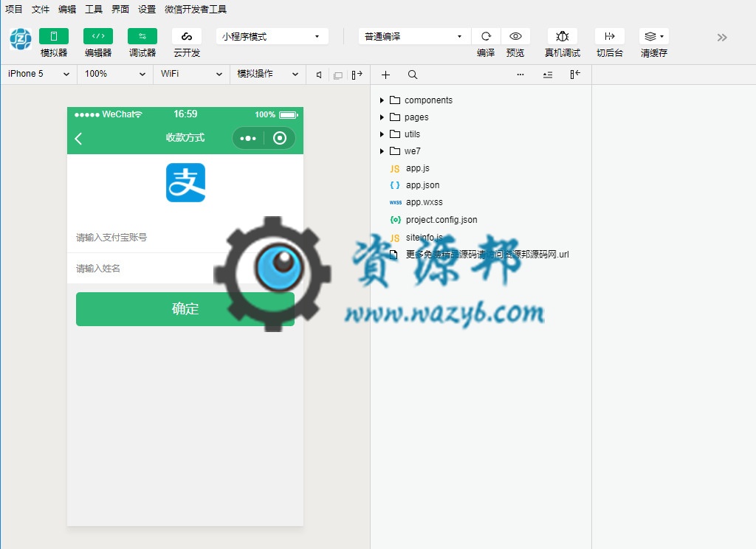Start 真机调试 remote debugging
Viewport: 756px width, 549px height.
562,36
